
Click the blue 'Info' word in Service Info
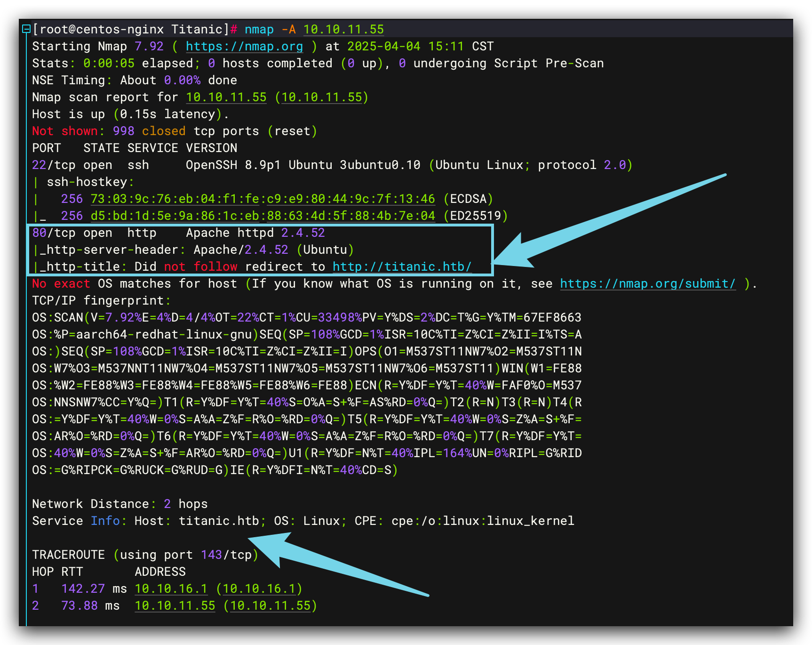point(105,521)
